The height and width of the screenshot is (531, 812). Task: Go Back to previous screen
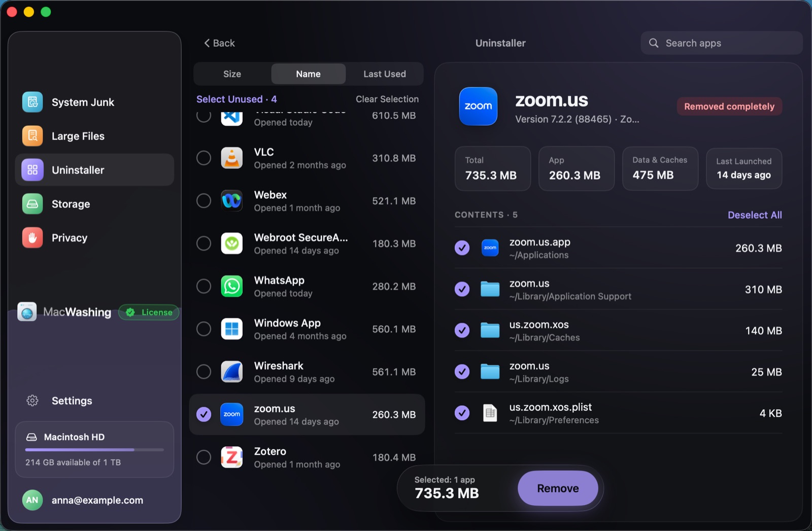(x=219, y=43)
